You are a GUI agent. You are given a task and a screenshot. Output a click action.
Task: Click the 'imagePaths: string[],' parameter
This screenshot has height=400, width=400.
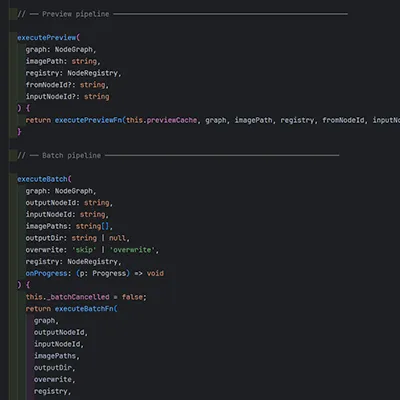69,226
